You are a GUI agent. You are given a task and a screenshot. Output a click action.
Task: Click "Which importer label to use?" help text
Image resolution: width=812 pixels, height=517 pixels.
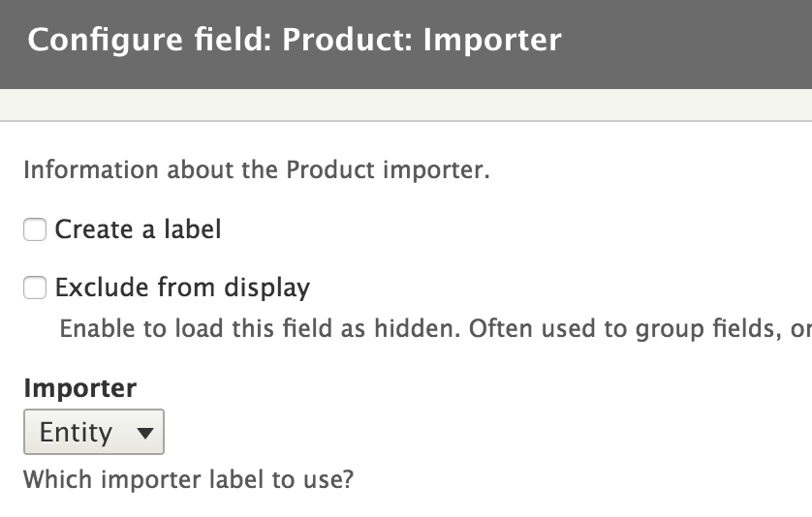point(187,479)
